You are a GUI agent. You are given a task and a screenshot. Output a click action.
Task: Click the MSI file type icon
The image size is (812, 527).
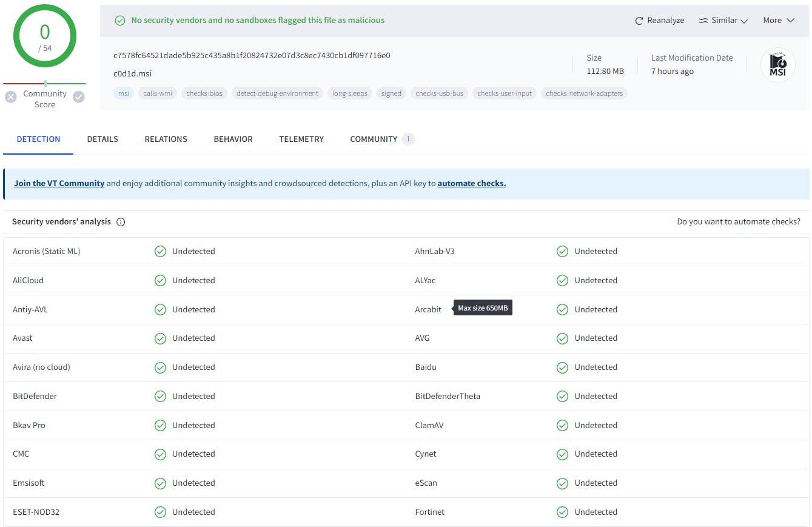(777, 65)
